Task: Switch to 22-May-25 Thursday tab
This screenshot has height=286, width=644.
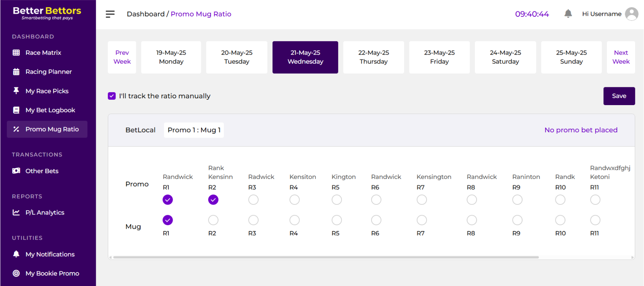Action: 373,57
